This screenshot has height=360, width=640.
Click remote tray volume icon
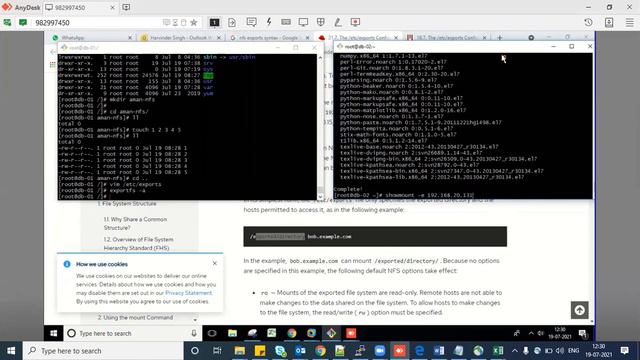pyautogui.click(x=541, y=333)
